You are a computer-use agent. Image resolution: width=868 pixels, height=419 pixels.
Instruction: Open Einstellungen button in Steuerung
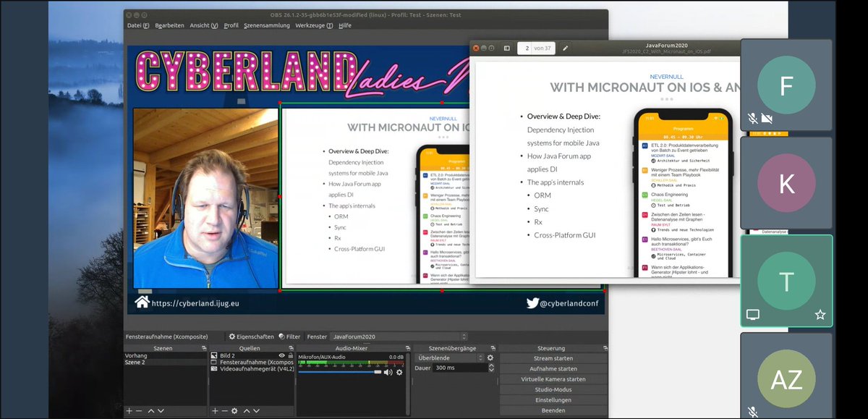click(553, 399)
